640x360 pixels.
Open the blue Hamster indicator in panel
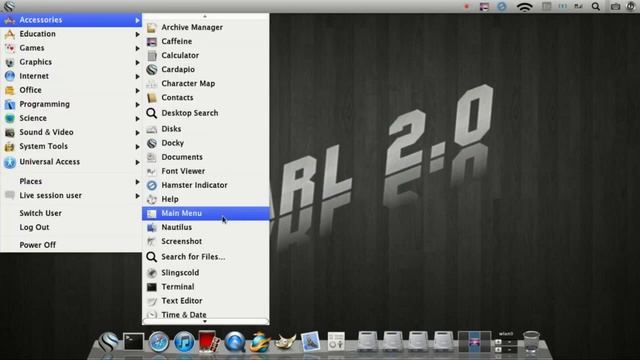tap(502, 7)
